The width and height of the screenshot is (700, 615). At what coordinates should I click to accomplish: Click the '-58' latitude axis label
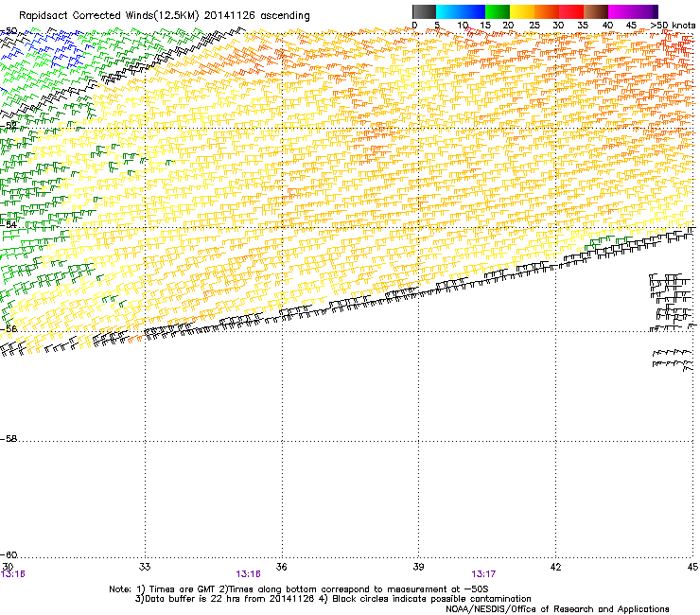tap(9, 439)
